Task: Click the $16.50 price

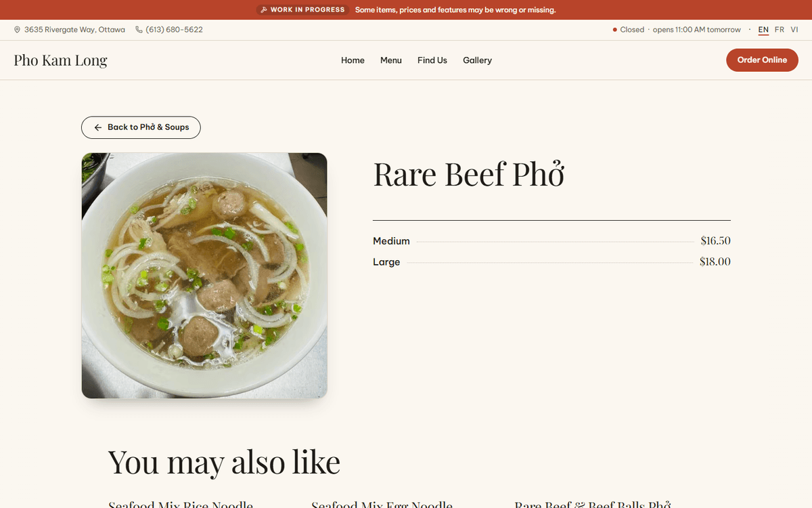Action: [x=716, y=240]
